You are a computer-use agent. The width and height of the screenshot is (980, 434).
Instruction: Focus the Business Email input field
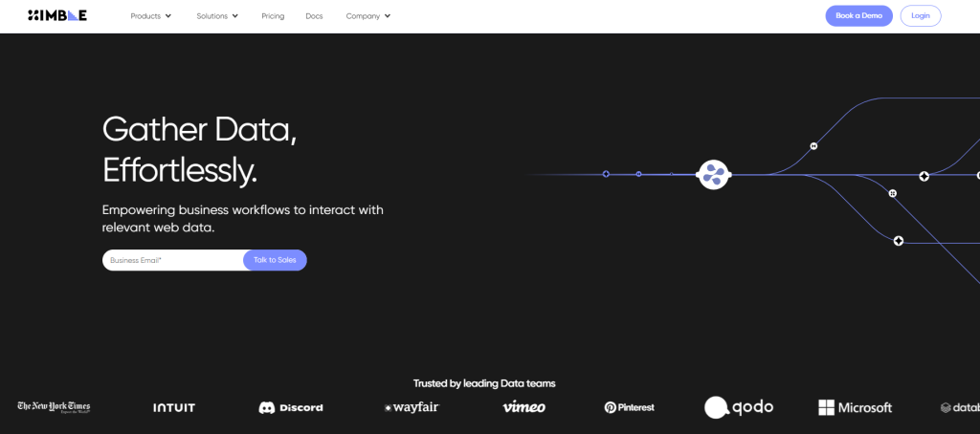coord(172,260)
